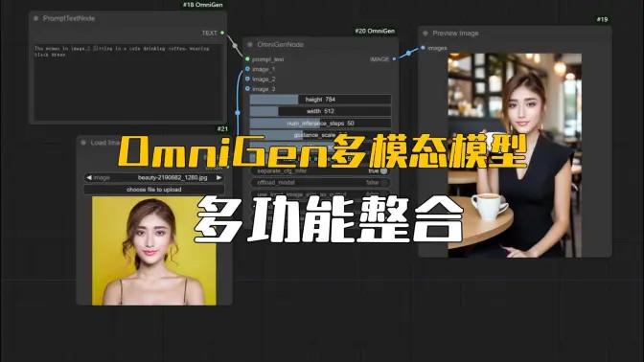Click the guidance_scale slider

pos(320,135)
